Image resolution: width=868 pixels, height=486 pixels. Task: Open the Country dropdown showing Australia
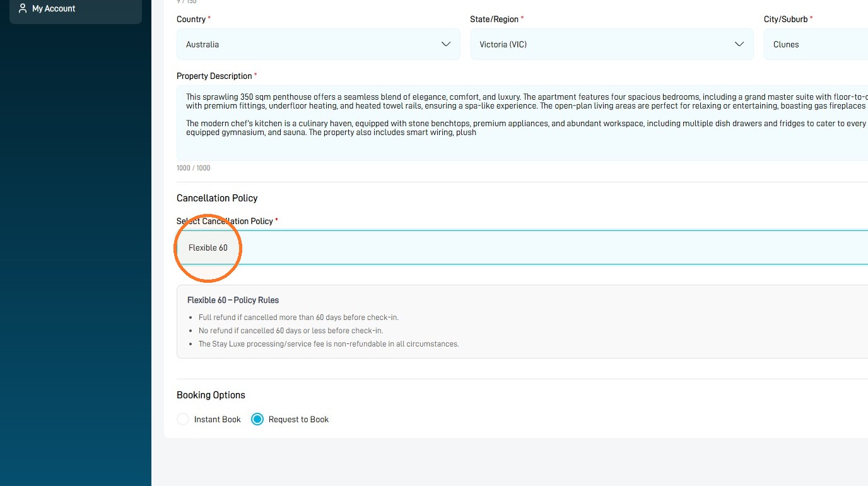tap(319, 44)
